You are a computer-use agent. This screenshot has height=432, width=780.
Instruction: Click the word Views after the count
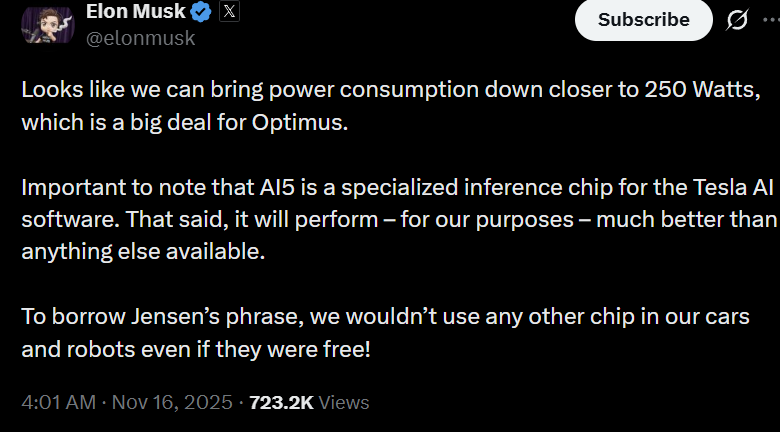click(345, 403)
